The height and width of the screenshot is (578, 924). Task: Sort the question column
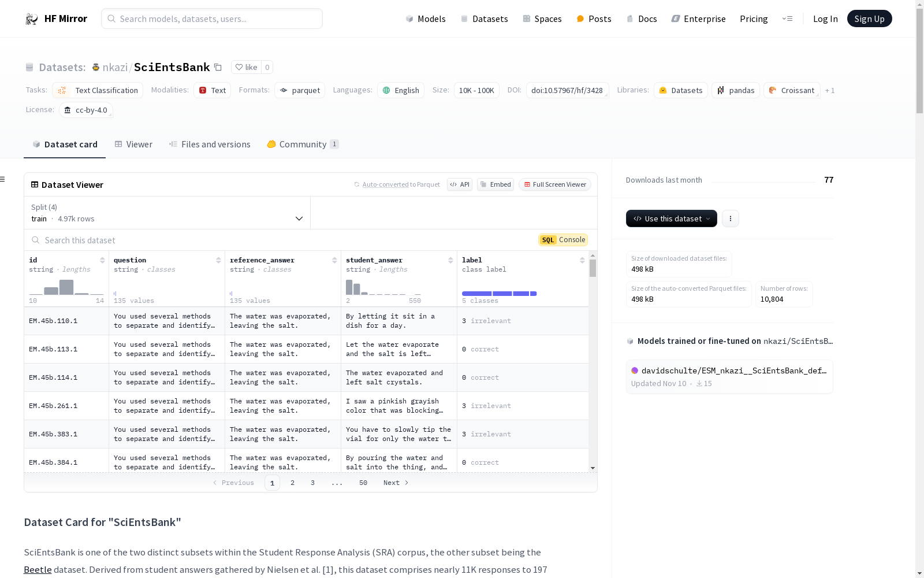tap(218, 260)
